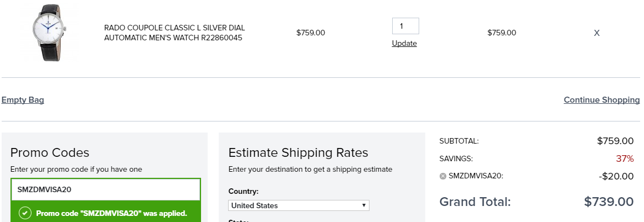Click the Promo Codes heading
Screen dimensions: 644x222
[50, 152]
